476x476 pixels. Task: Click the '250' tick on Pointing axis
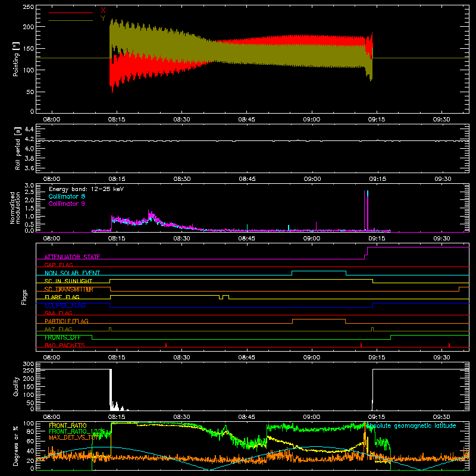click(x=29, y=7)
